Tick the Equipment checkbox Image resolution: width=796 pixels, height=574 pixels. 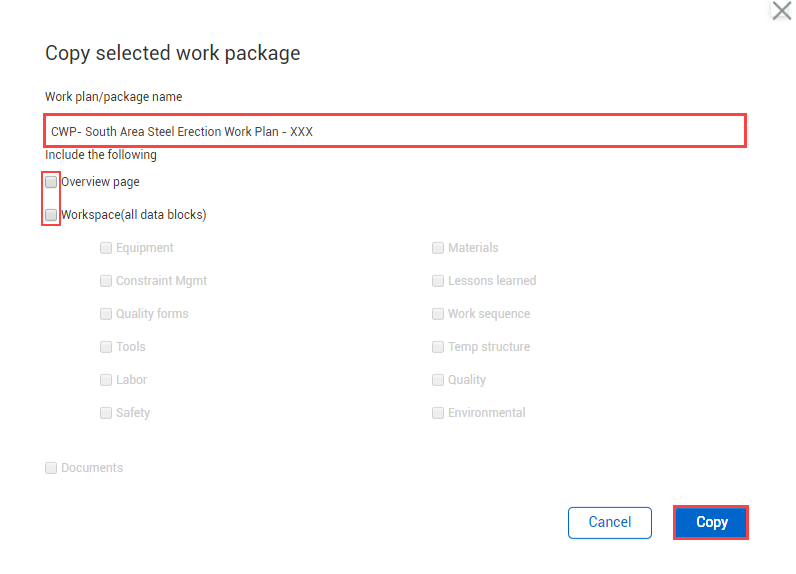pyautogui.click(x=106, y=248)
